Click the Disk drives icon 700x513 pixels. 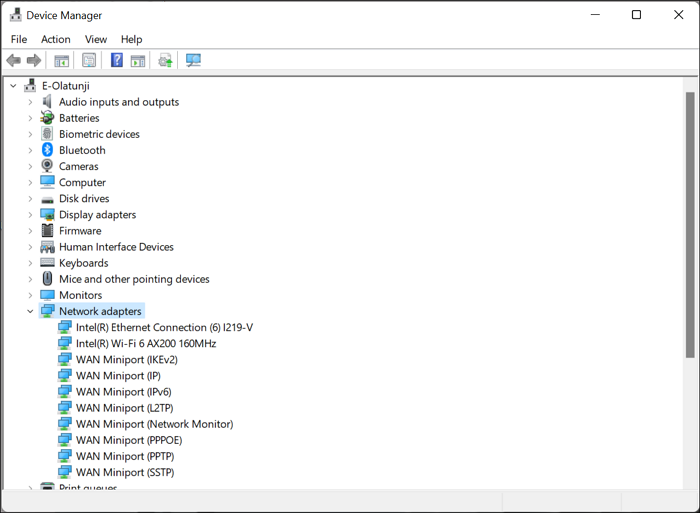[47, 199]
